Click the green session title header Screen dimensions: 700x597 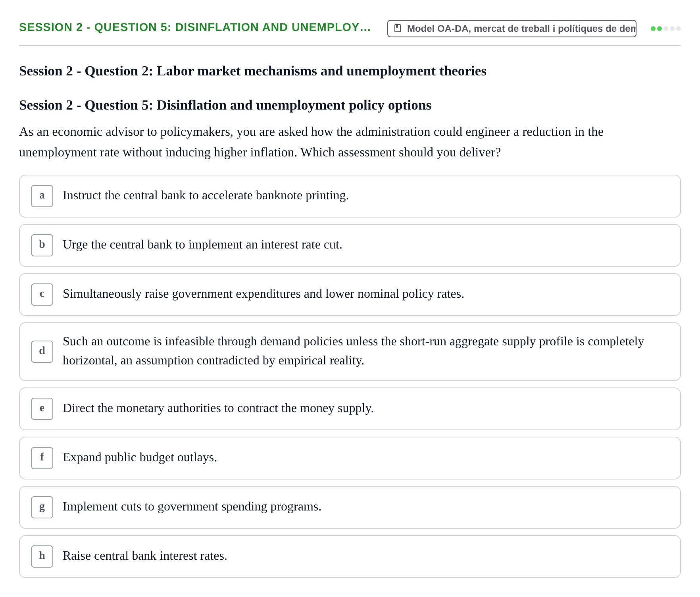(x=195, y=27)
